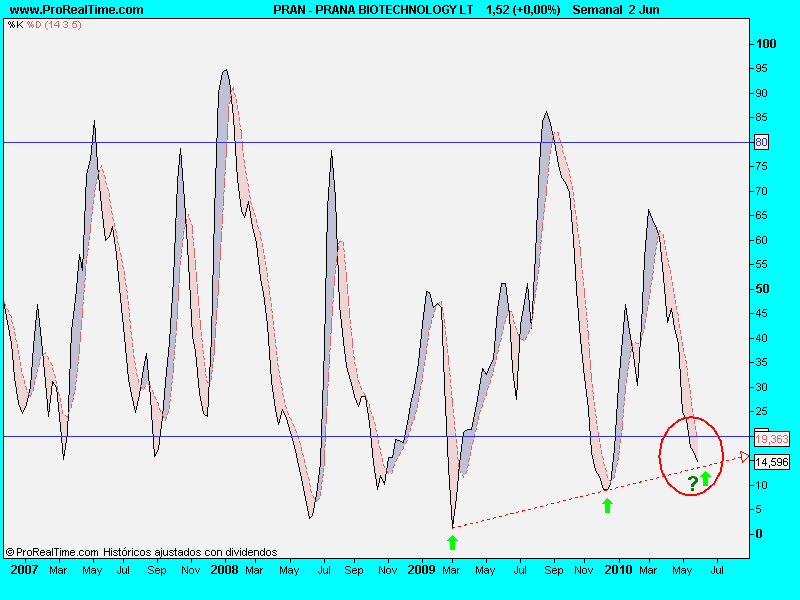The width and height of the screenshot is (800, 600).
Task: Click the 10 label on the y-axis
Action: click(x=761, y=485)
